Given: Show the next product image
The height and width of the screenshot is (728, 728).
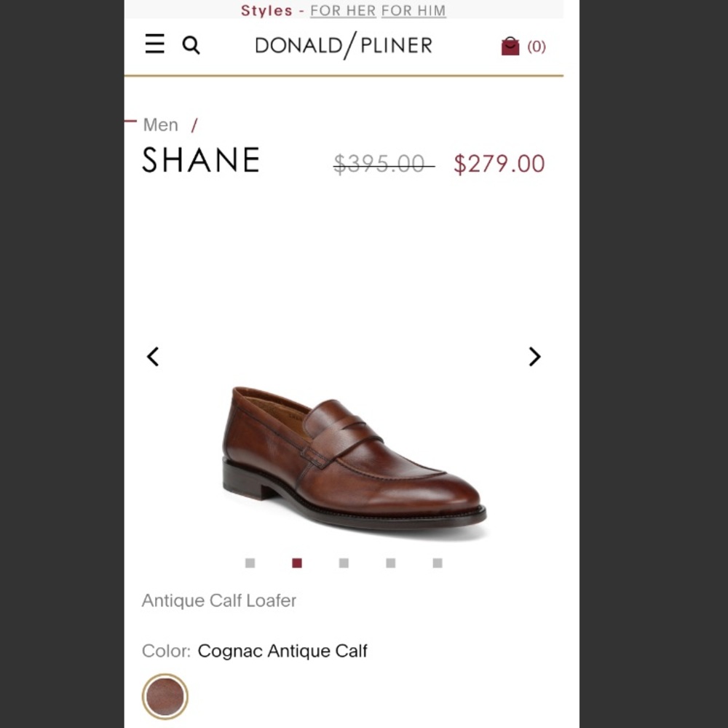Looking at the screenshot, I should click(x=535, y=357).
